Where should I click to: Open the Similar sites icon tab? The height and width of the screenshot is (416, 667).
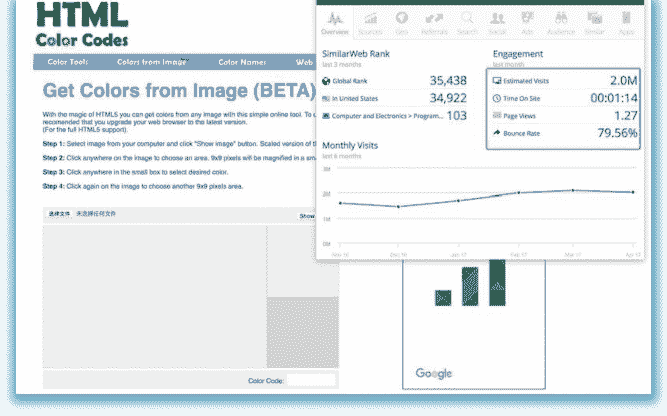593,22
